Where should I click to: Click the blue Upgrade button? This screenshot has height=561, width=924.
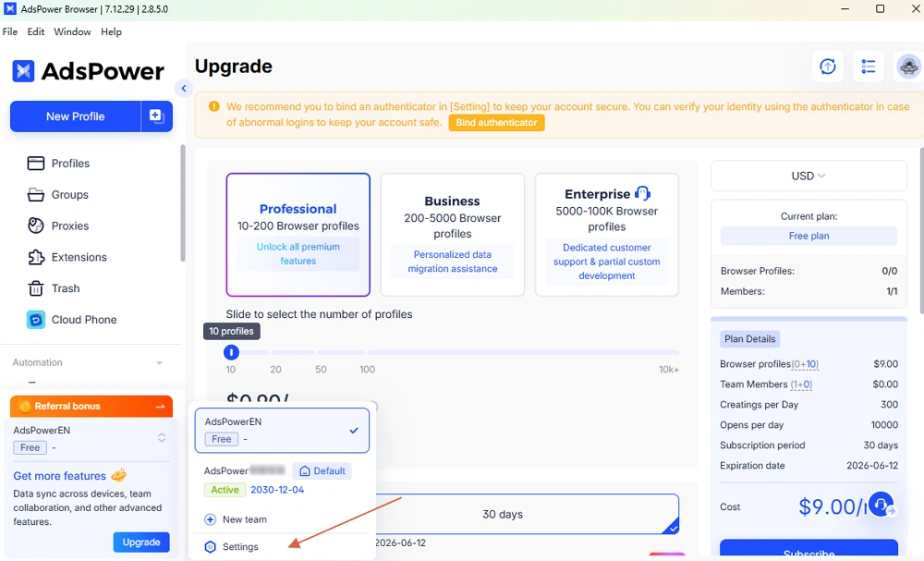[141, 543]
